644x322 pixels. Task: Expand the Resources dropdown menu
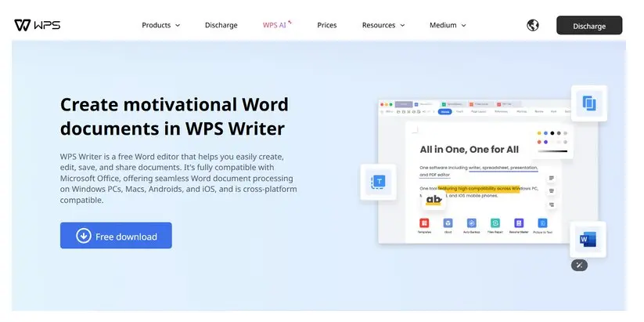(x=383, y=25)
